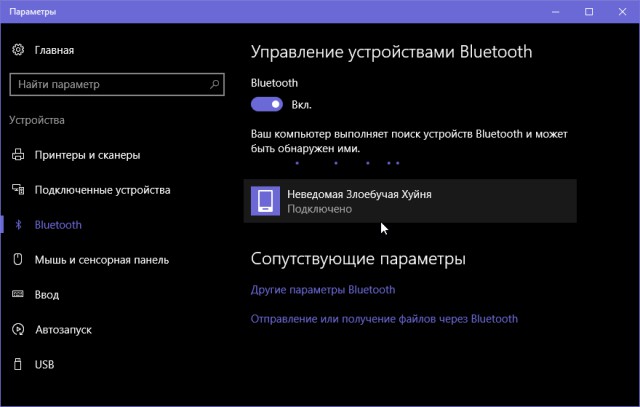Open the Автозапуск section
The width and height of the screenshot is (640, 407).
pos(63,330)
